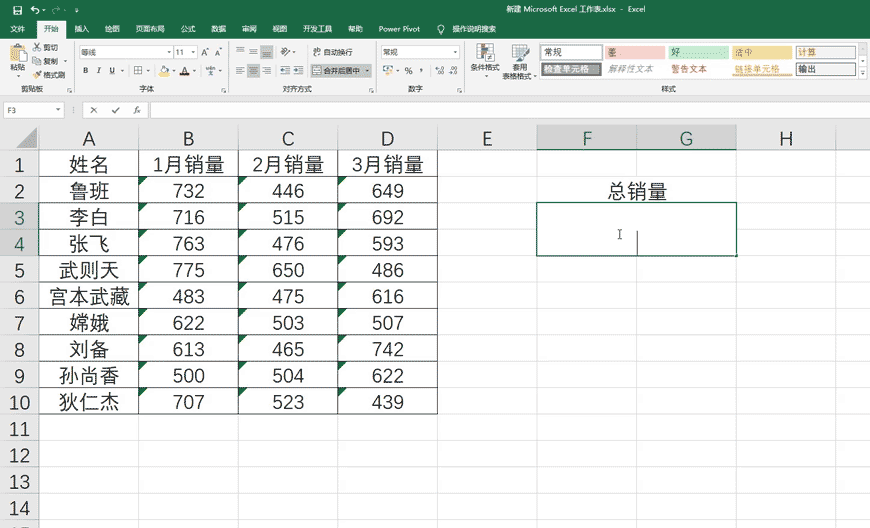Open the font size dropdown
Viewport: 870px width, 528px height.
point(193,52)
